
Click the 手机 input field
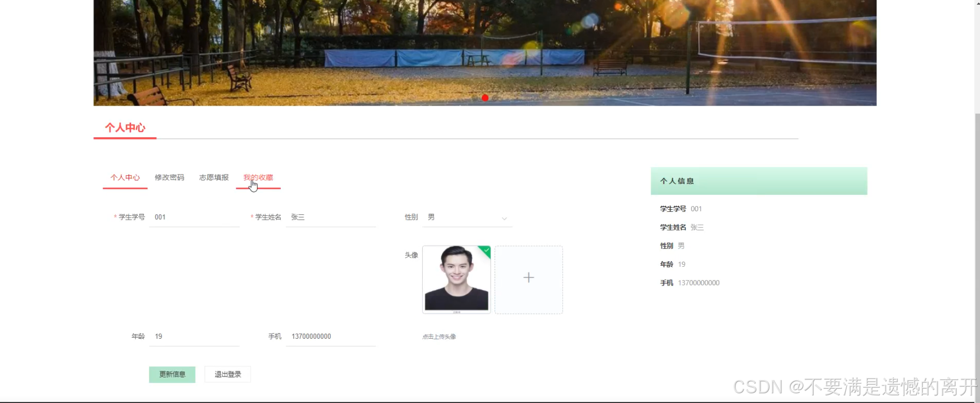(331, 337)
